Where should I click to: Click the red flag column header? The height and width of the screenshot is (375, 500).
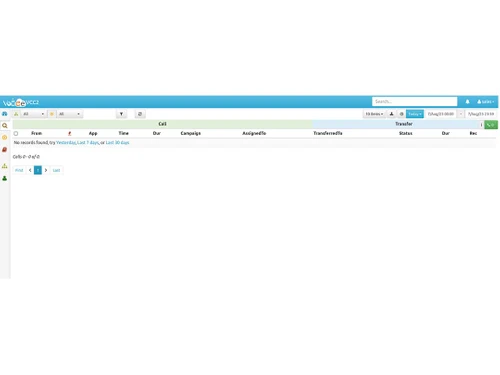[69, 133]
